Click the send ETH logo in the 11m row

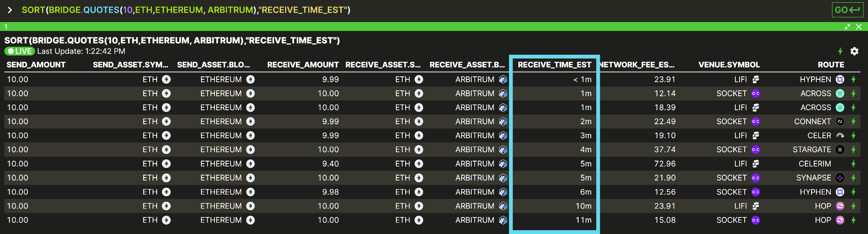point(167,220)
